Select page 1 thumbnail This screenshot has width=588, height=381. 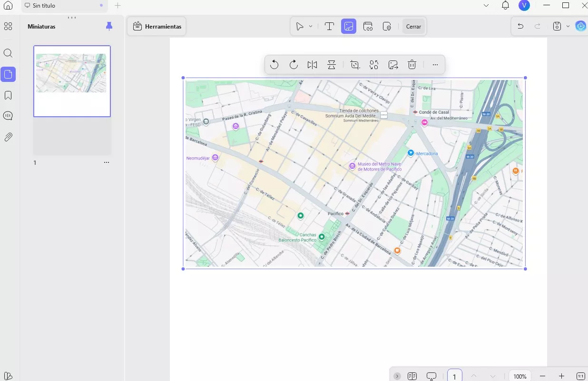click(x=72, y=81)
